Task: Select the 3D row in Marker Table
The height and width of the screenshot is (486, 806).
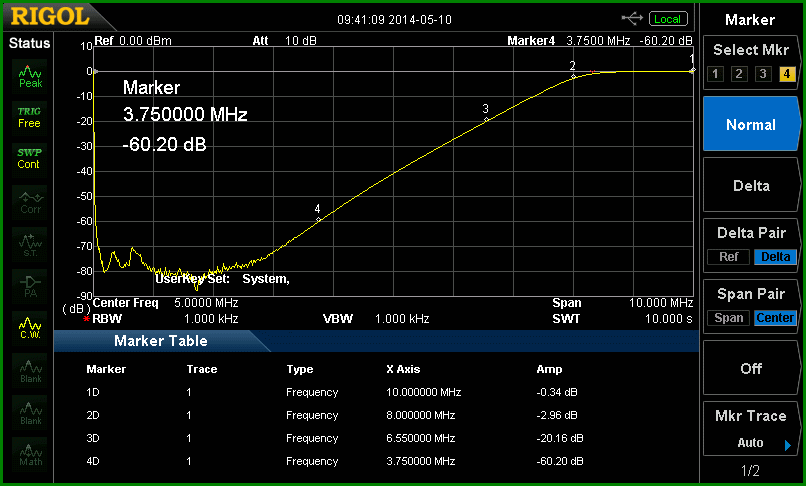Action: pos(334,439)
